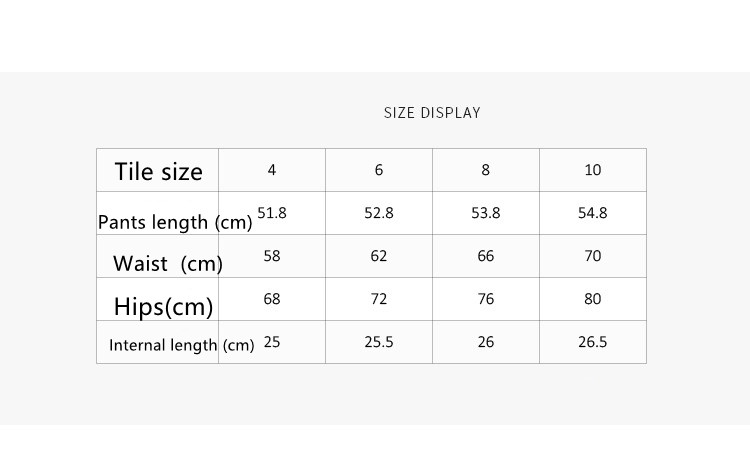Select the 26.5 internal length cell

(x=593, y=342)
